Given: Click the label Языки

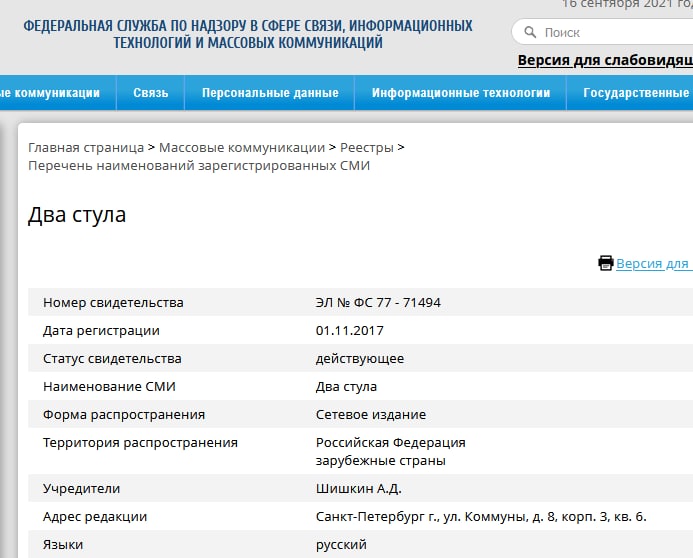Looking at the screenshot, I should tap(63, 544).
